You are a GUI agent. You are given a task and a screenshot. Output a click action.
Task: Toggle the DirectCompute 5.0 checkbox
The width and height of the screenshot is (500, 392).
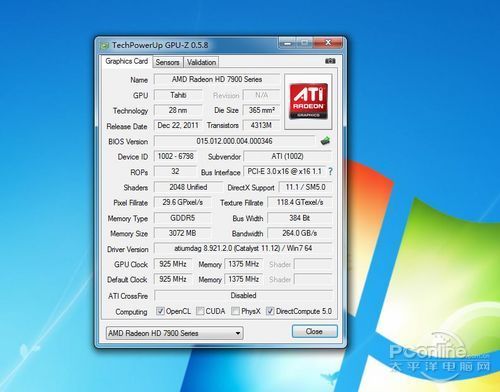[270, 311]
